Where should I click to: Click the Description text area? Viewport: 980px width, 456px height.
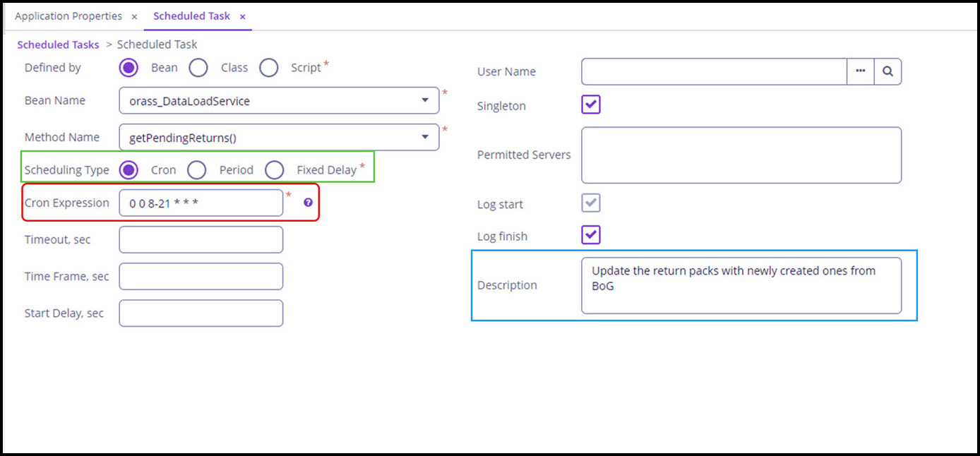(x=740, y=285)
